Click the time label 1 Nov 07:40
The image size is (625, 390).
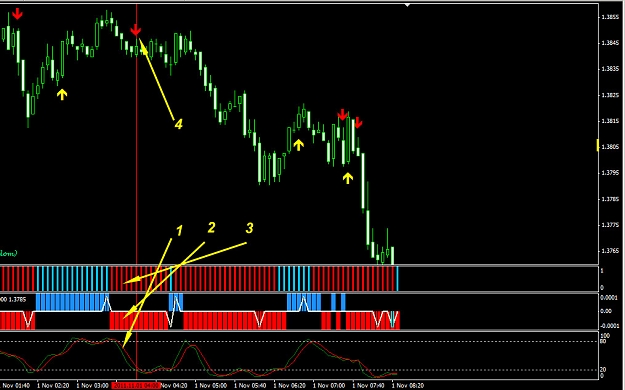368,386
